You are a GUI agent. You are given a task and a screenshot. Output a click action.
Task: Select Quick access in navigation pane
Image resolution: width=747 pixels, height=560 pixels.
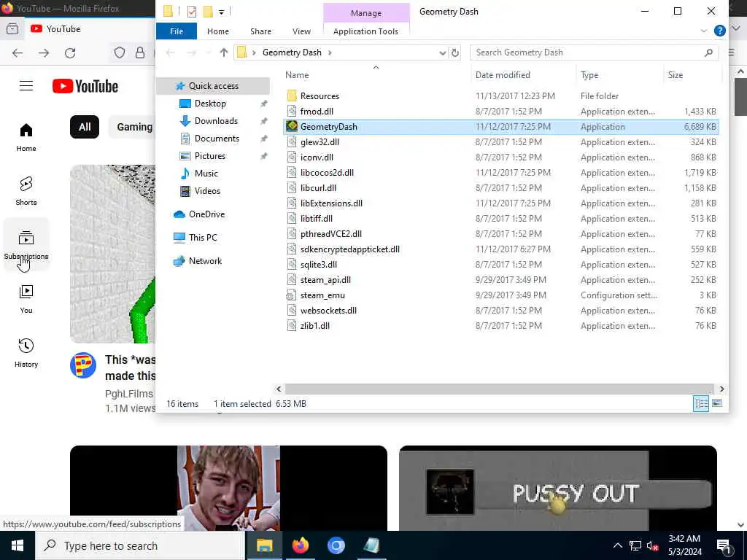[x=213, y=86]
